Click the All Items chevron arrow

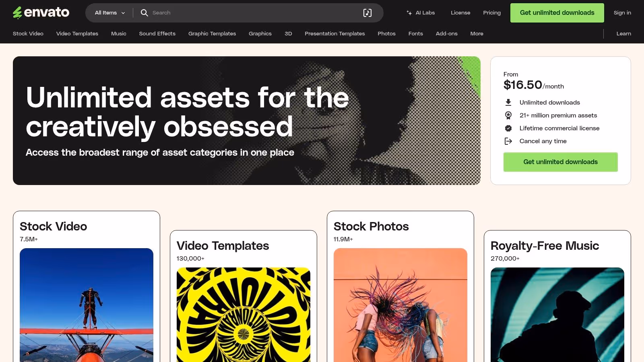click(123, 13)
